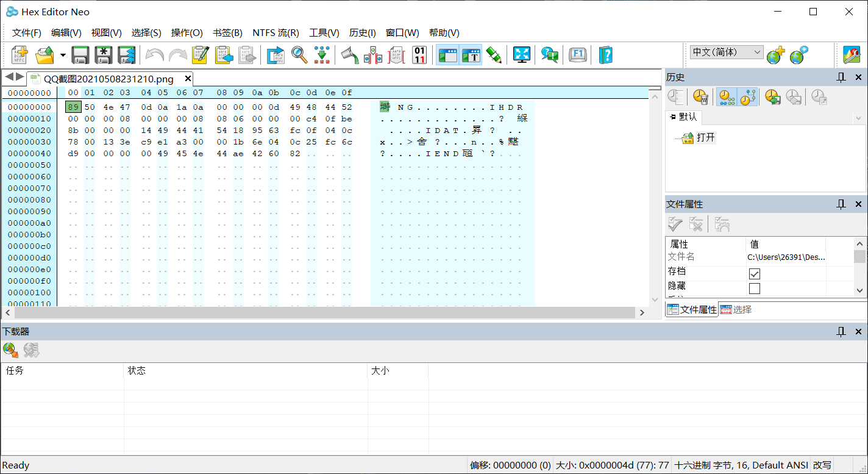The height and width of the screenshot is (474, 868).
Task: Click the Save All icon
Action: [126, 55]
